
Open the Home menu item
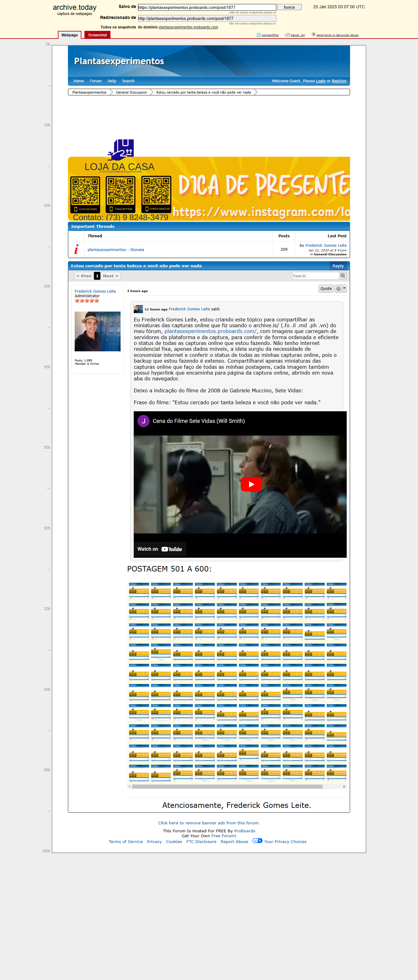(x=79, y=81)
